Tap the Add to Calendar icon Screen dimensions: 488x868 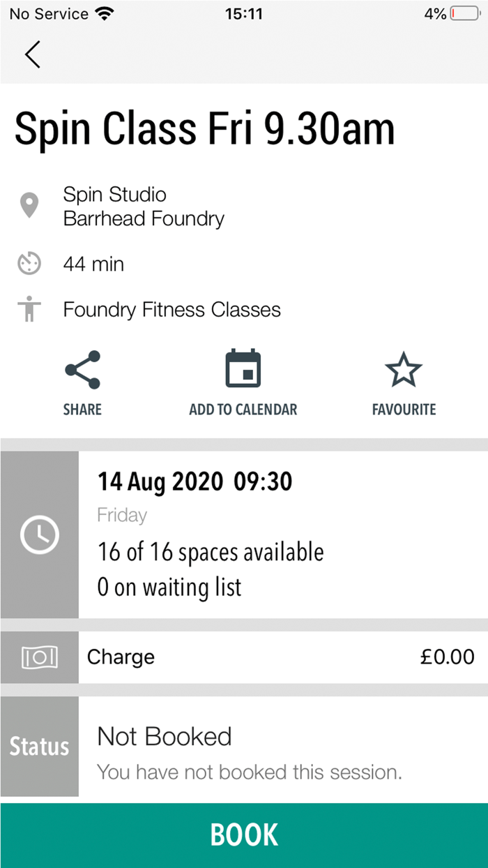click(x=243, y=369)
